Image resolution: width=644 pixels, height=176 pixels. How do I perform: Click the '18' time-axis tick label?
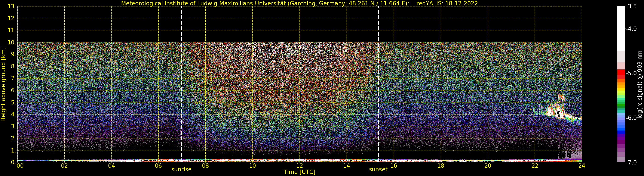(x=441, y=166)
